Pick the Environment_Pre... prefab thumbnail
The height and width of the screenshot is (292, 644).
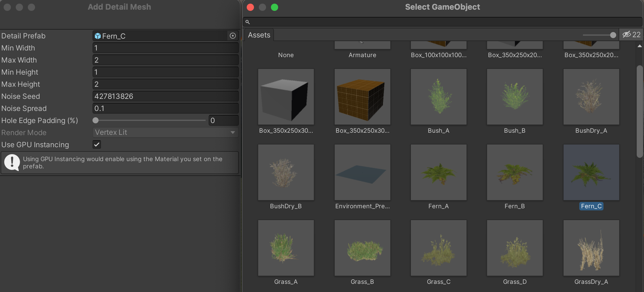coord(362,172)
